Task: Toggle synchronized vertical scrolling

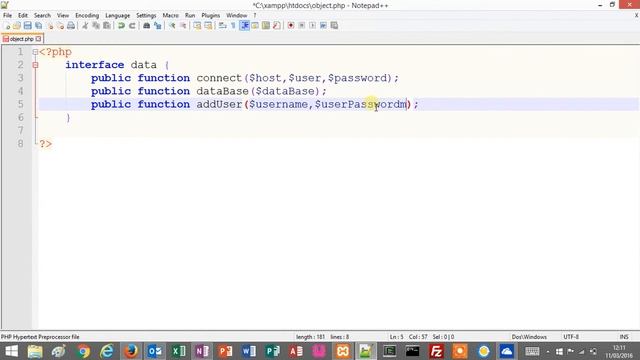Action: [197, 26]
